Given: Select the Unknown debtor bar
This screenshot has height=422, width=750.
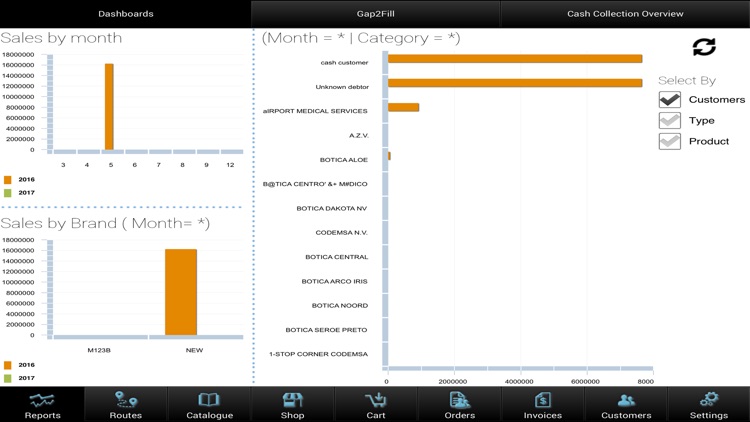Looking at the screenshot, I should [x=515, y=83].
